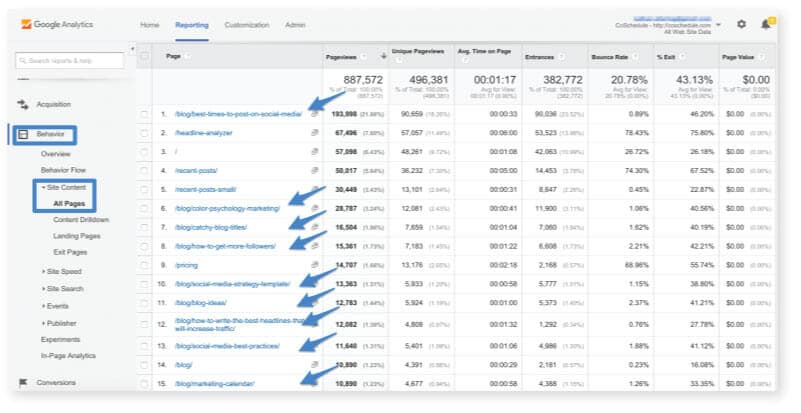This screenshot has height=413, width=801.
Task: Click the Landing Pages sidebar link
Action: (76, 236)
